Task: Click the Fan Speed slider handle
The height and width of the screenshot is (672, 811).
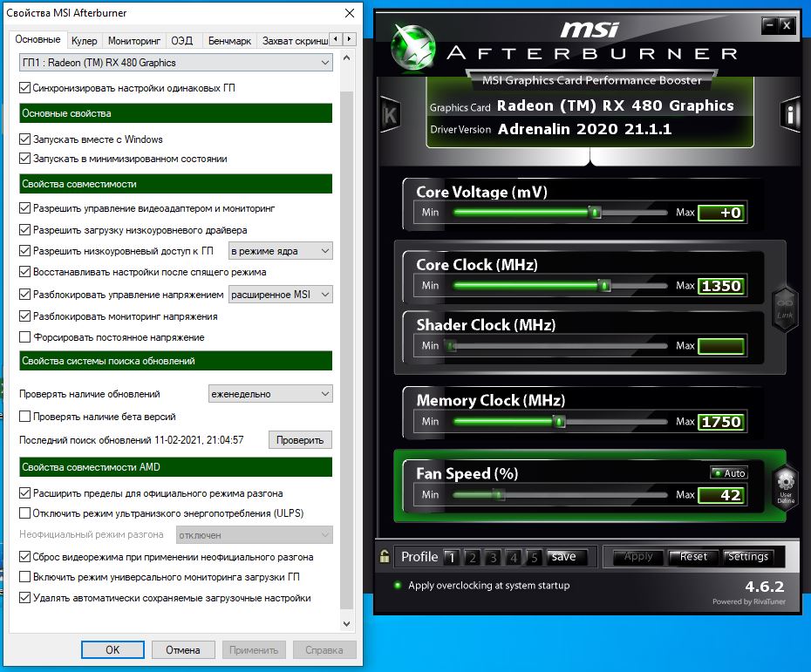Action: pyautogui.click(x=498, y=495)
